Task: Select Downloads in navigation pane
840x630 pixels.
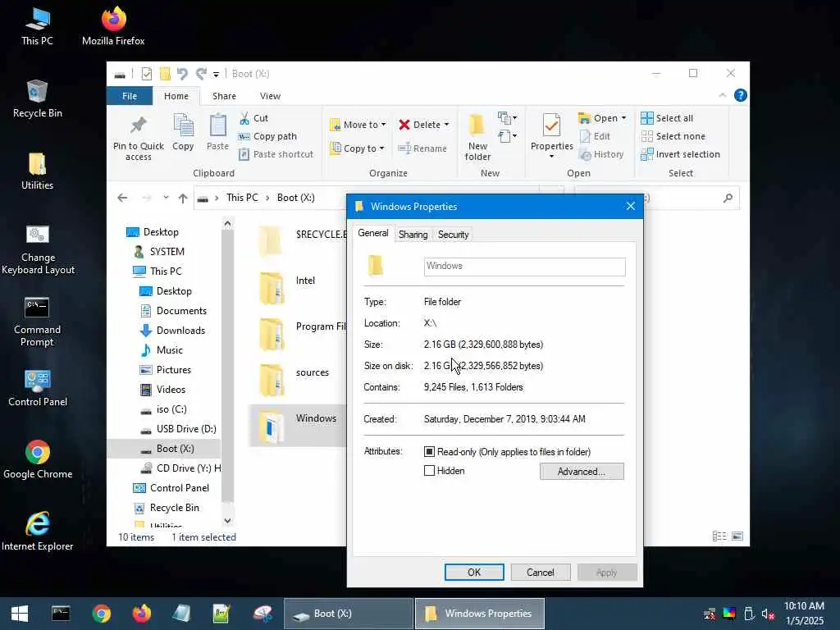Action: [x=180, y=331]
